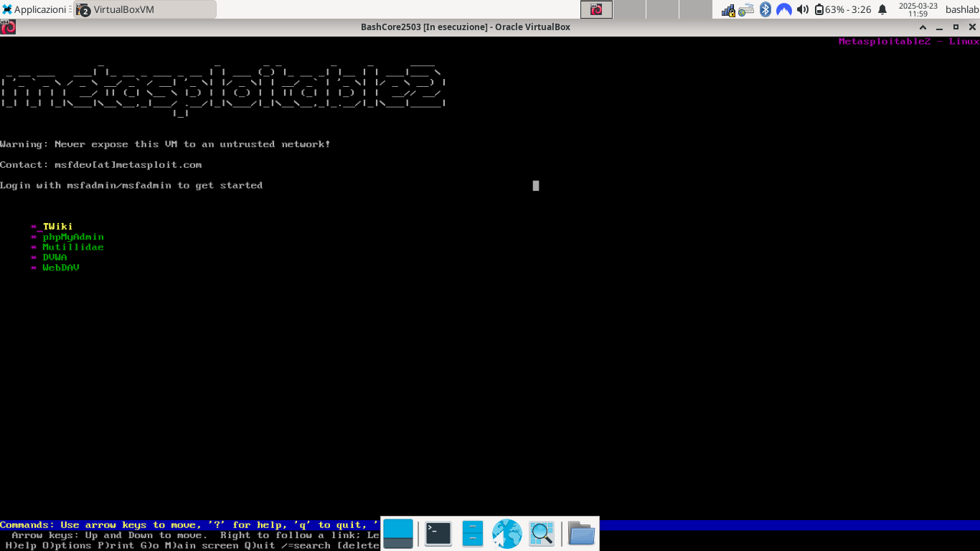Follow the WebDAV link
This screenshot has height=551, width=980.
[x=61, y=268]
